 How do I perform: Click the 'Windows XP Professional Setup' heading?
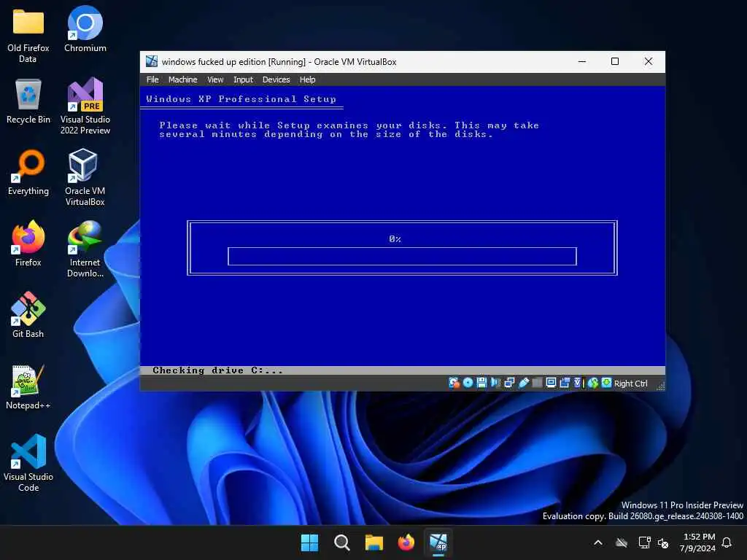(x=241, y=99)
